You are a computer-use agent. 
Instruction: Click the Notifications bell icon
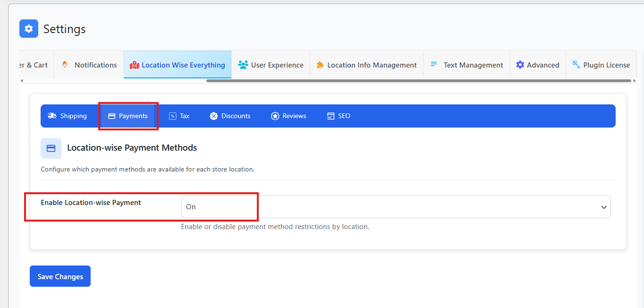65,65
